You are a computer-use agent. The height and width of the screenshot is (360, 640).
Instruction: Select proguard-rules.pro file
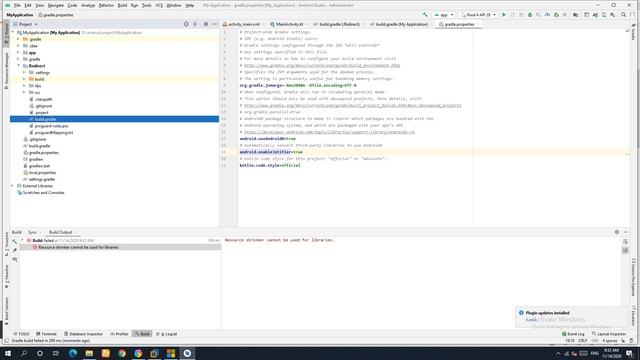49,126
